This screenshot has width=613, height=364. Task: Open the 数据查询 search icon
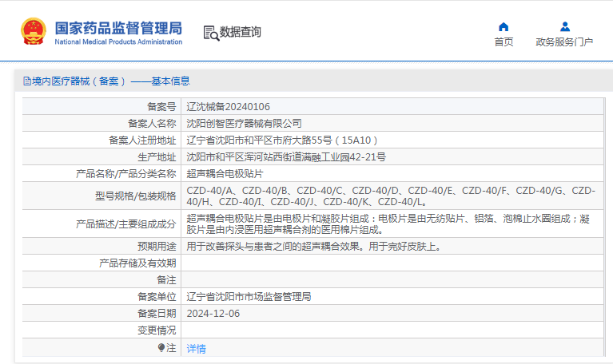tap(211, 33)
